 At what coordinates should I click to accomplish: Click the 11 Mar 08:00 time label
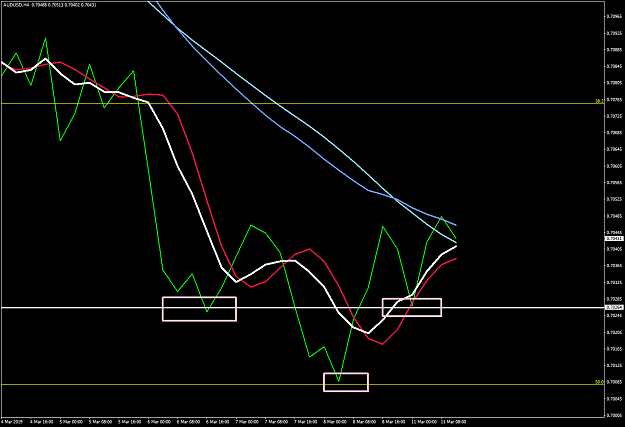point(453,421)
